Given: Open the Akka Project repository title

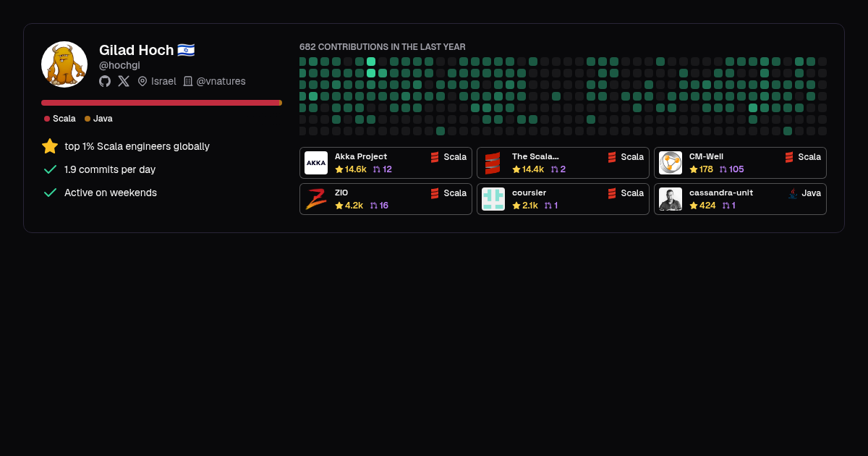Looking at the screenshot, I should click(x=361, y=156).
